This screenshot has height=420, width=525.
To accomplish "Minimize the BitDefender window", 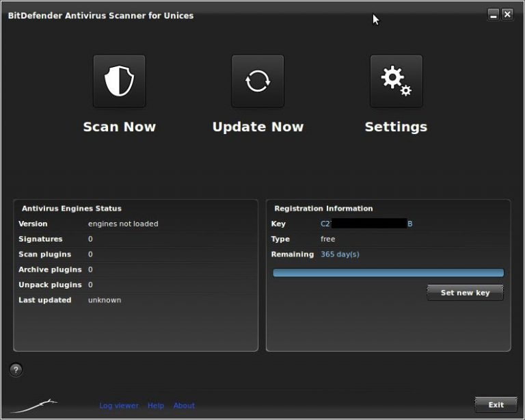I will [x=493, y=15].
